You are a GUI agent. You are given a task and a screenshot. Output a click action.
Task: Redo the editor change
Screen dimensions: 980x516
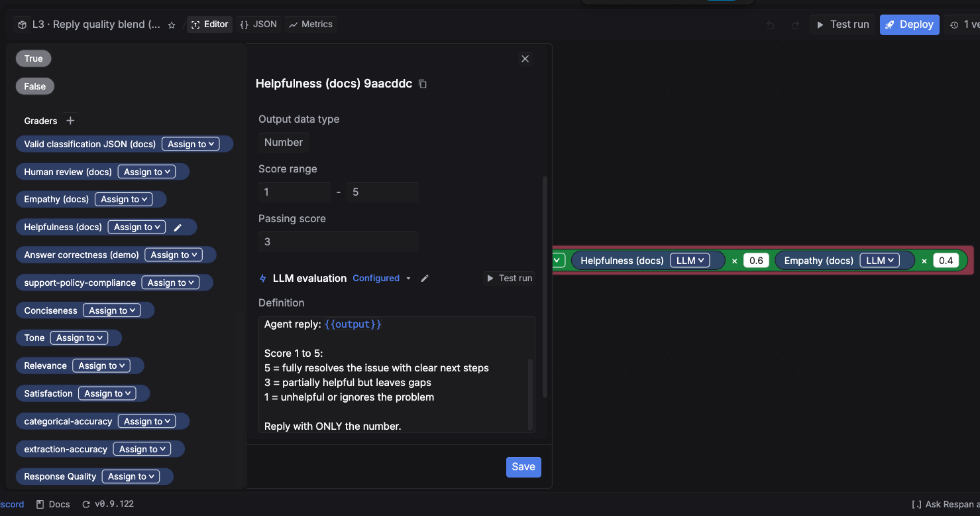[795, 25]
